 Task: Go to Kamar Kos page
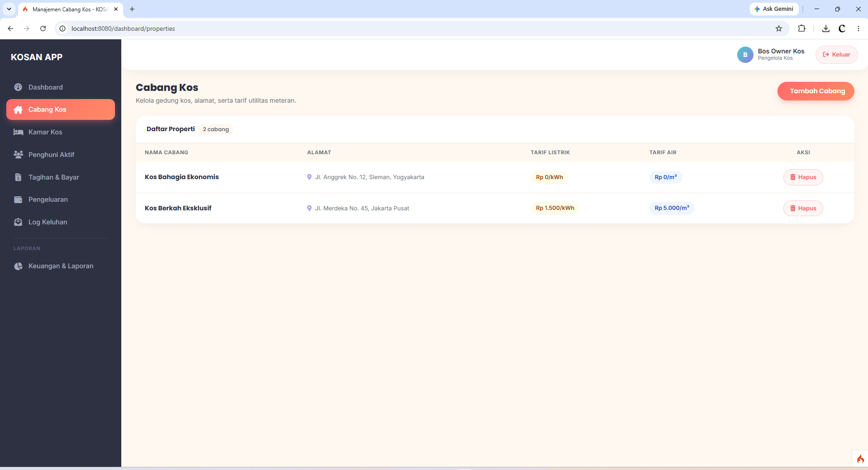(61, 132)
